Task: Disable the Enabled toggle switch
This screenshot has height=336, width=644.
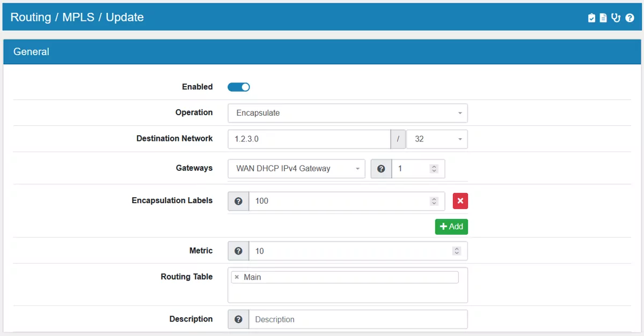Action: (x=238, y=86)
